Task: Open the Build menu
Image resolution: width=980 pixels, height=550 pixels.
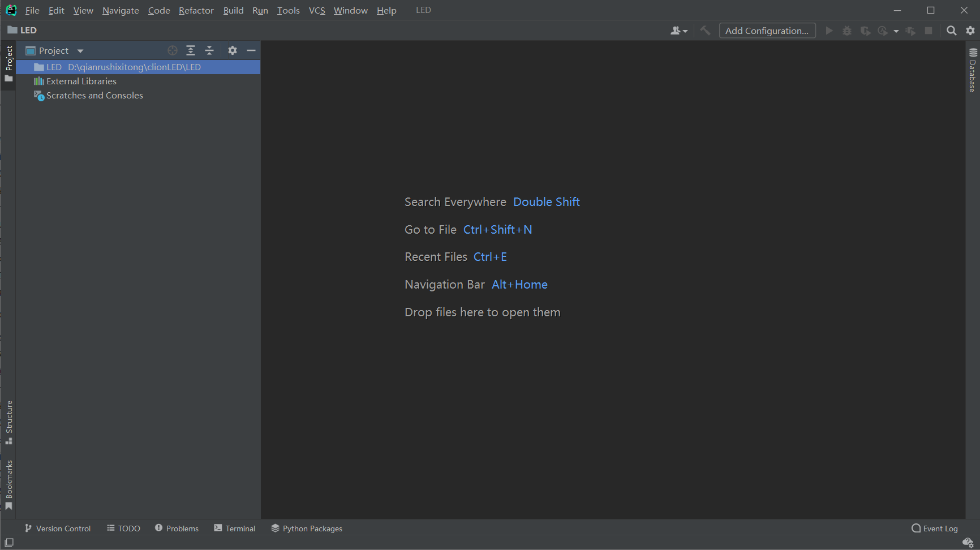Action: [x=233, y=10]
